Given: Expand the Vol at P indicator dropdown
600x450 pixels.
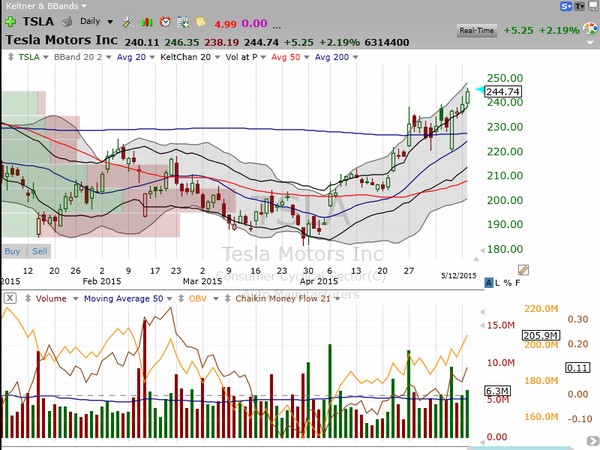Looking at the screenshot, I should click(x=263, y=57).
